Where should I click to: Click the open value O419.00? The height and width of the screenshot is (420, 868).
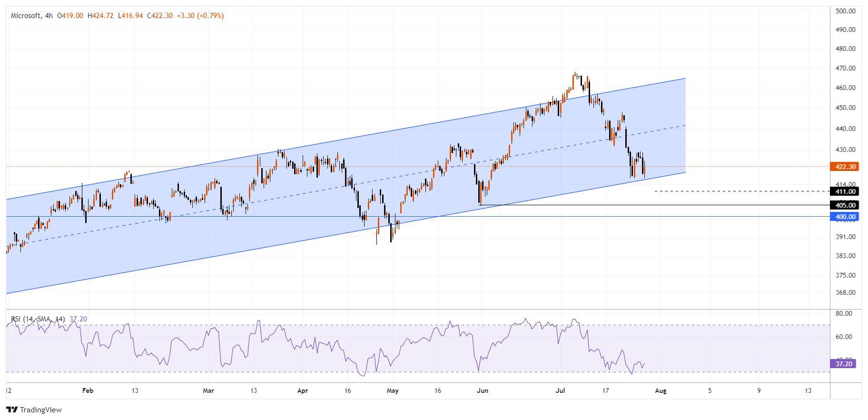tap(70, 16)
